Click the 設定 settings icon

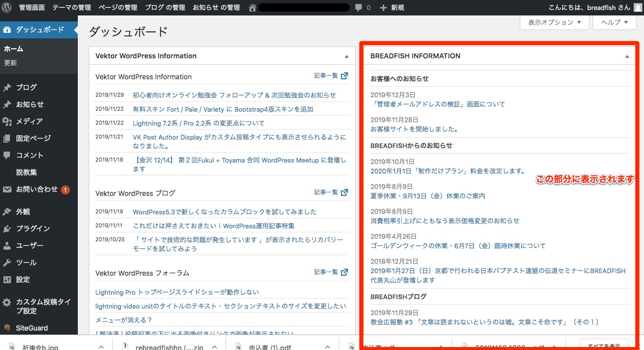pos(7,279)
